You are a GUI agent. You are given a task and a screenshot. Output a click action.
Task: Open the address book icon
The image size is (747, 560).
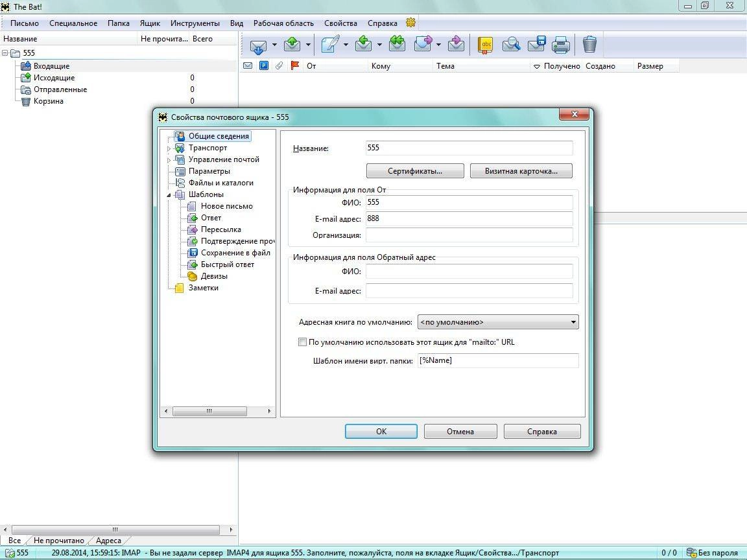point(485,45)
